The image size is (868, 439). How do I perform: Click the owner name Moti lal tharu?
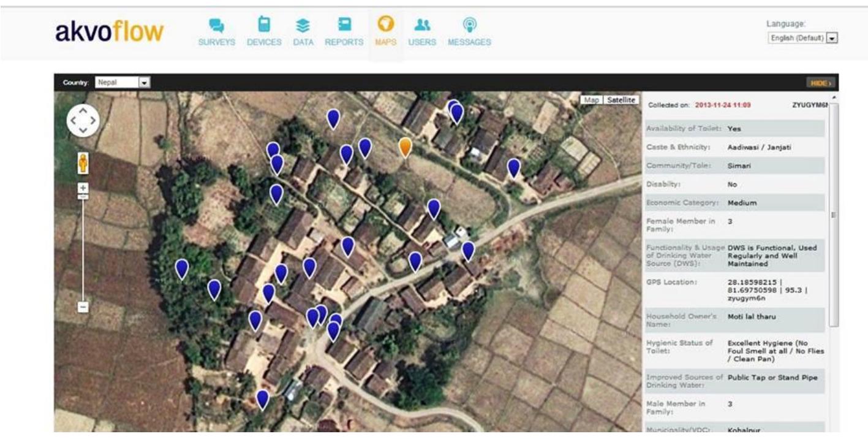752,317
